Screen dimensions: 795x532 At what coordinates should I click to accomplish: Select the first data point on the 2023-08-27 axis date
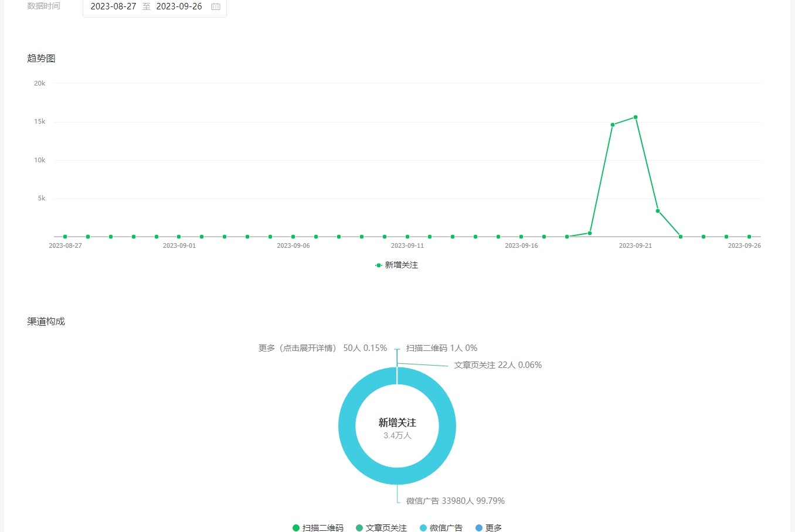pos(65,237)
